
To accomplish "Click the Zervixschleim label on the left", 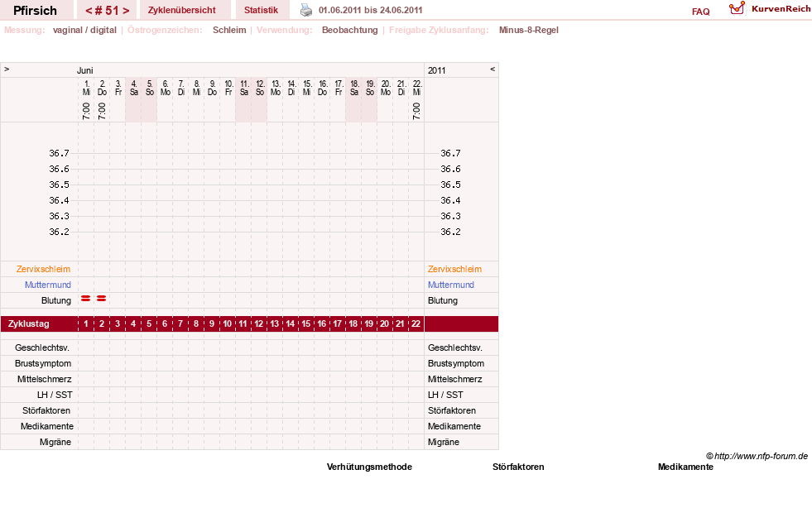I will pos(44,269).
